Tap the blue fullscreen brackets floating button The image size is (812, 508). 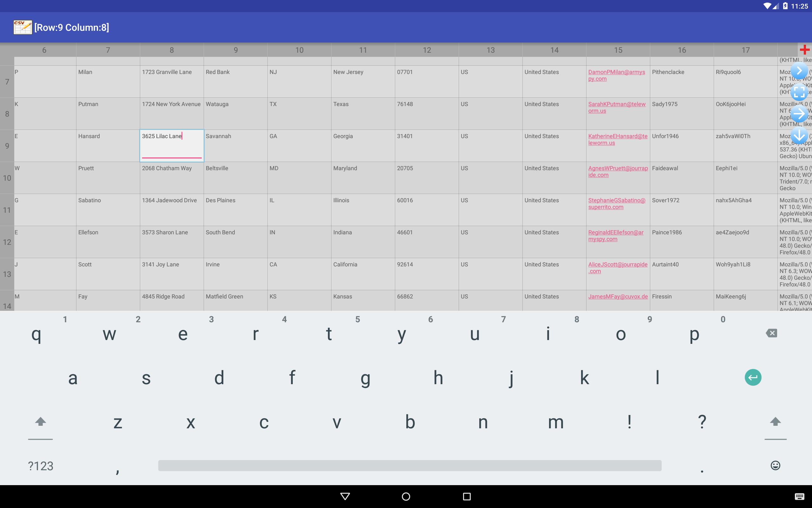pos(799,92)
